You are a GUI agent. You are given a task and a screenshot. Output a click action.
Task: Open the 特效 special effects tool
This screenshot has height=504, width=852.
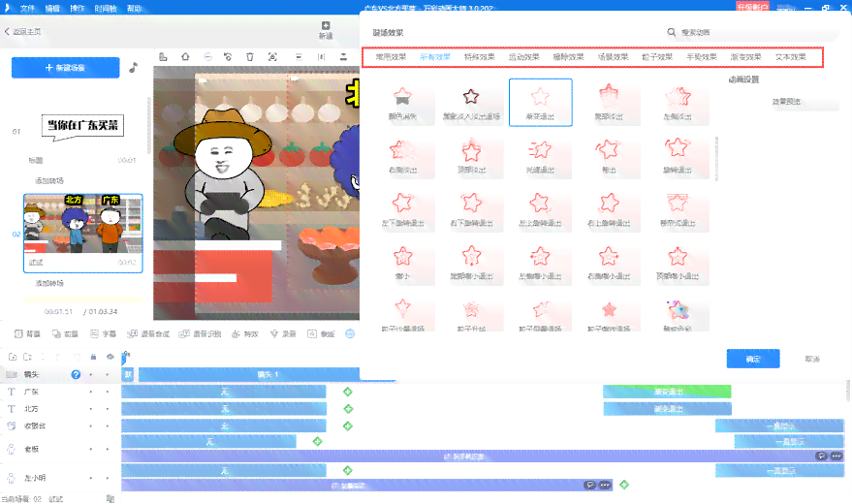(x=245, y=334)
